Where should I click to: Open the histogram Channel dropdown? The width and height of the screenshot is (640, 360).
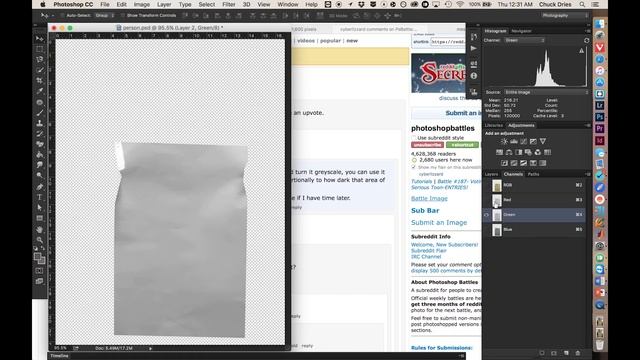coord(524,40)
